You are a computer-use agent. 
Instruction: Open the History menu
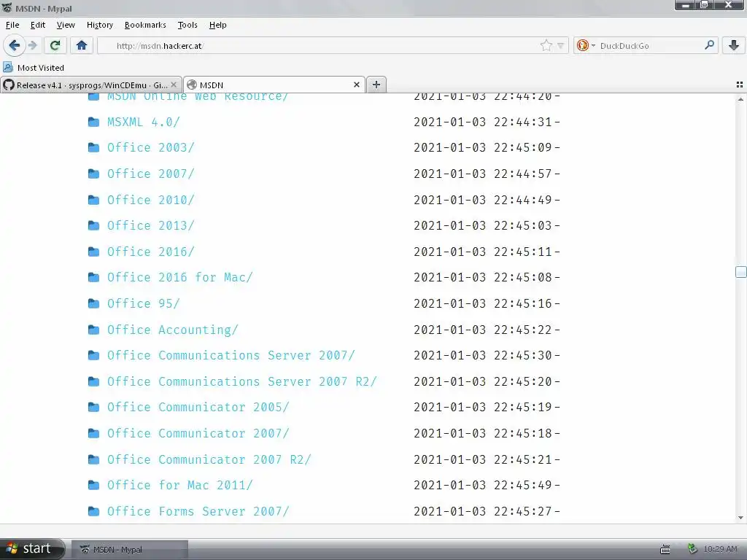click(x=99, y=25)
